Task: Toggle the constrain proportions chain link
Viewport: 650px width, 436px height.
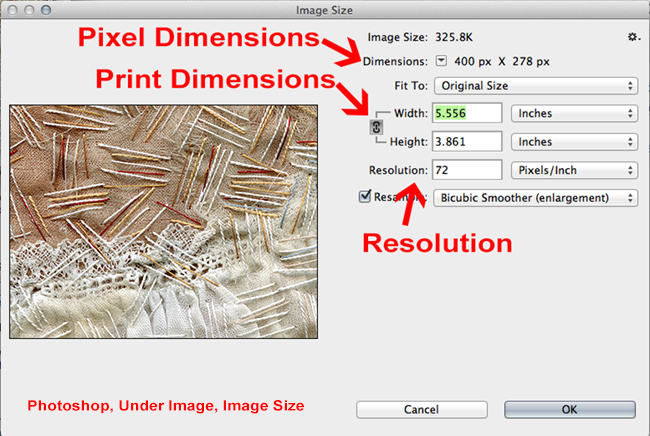Action: (375, 128)
